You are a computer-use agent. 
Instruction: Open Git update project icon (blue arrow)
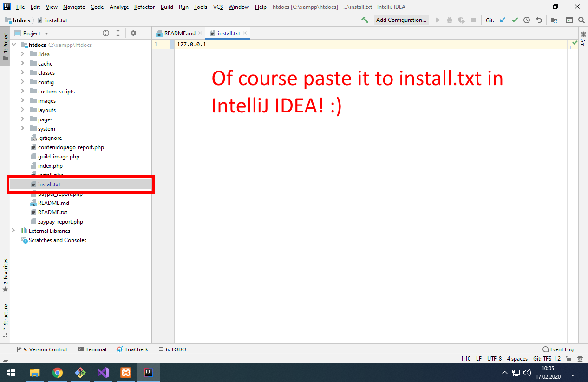pos(503,20)
